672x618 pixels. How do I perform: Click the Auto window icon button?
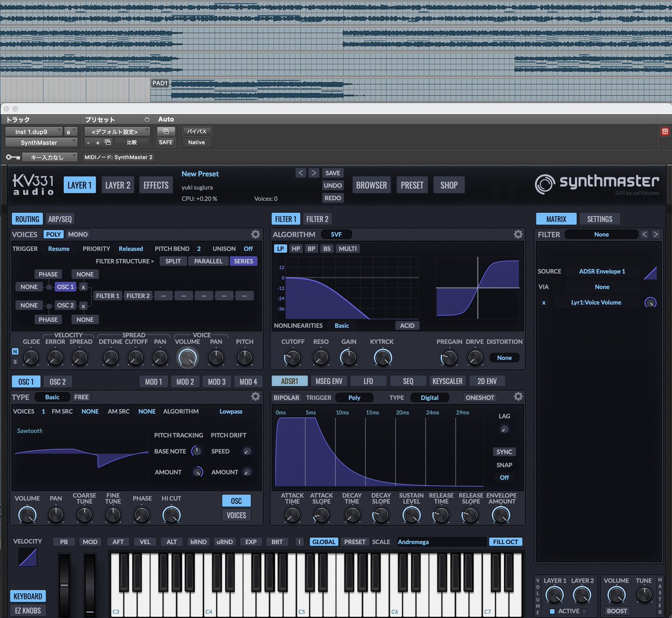tap(166, 131)
